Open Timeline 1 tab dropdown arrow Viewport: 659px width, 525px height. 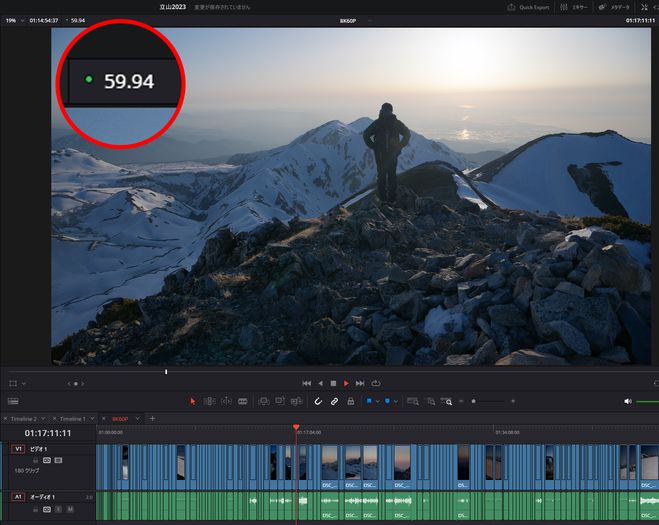[92, 419]
